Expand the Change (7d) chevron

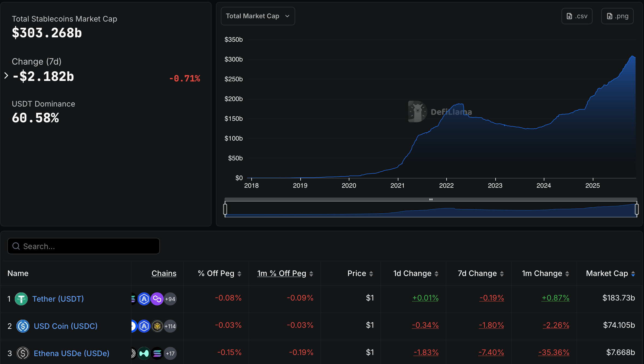[x=6, y=75]
